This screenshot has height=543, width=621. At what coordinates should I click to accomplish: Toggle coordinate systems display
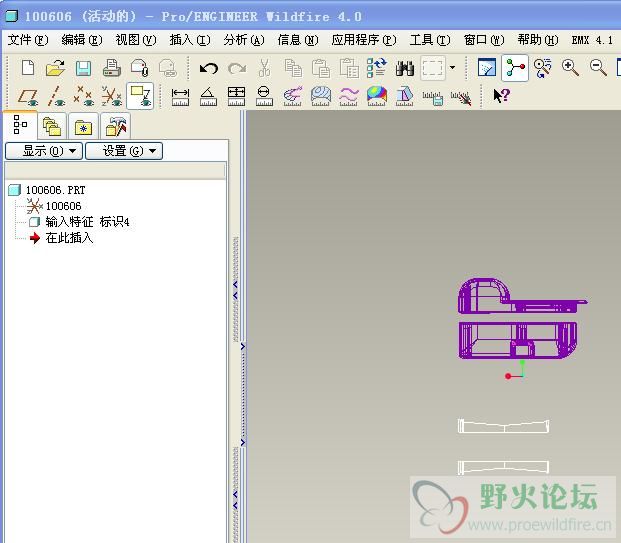(x=112, y=96)
